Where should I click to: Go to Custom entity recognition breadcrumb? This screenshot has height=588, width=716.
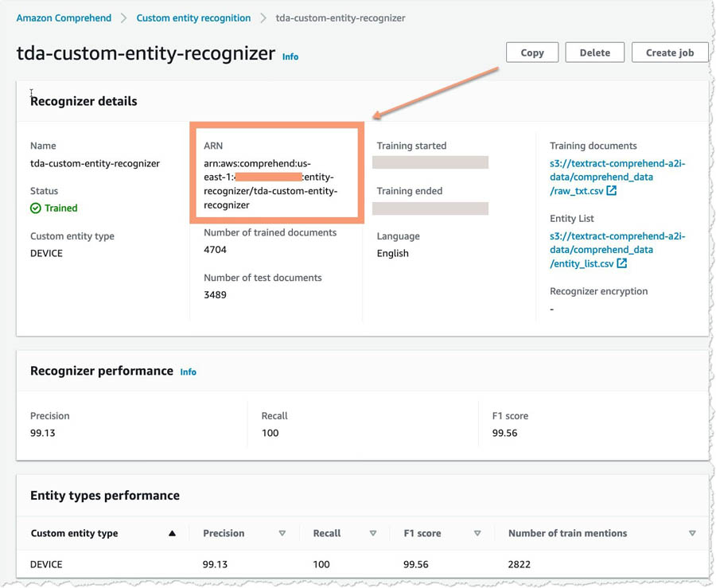[x=193, y=18]
